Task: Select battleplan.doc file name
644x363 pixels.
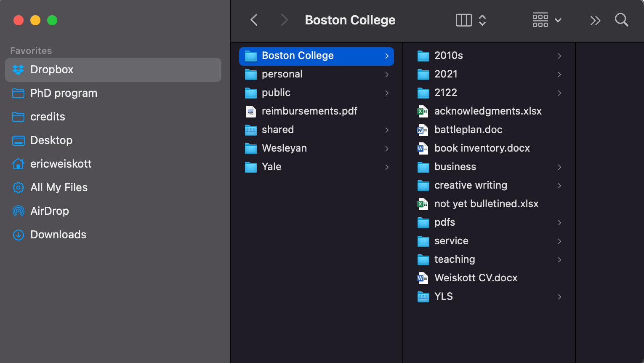Action: [x=468, y=130]
